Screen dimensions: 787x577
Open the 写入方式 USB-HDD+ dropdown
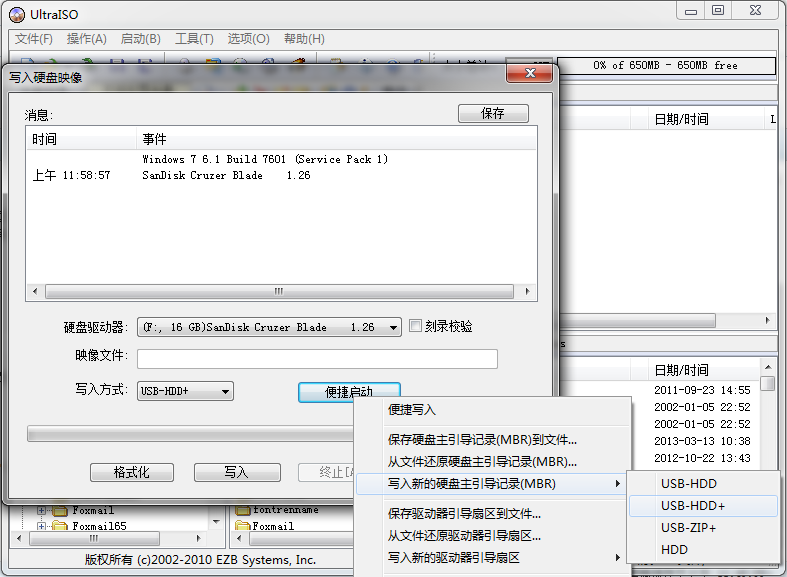coord(185,391)
